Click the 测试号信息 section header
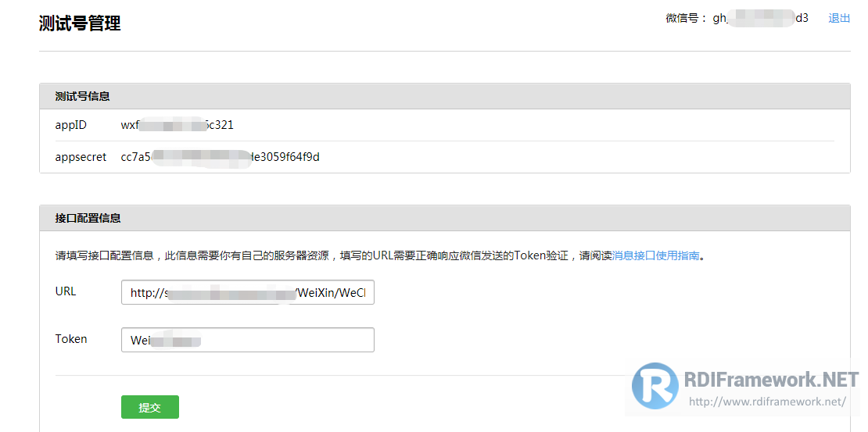868x432 pixels. (x=82, y=96)
